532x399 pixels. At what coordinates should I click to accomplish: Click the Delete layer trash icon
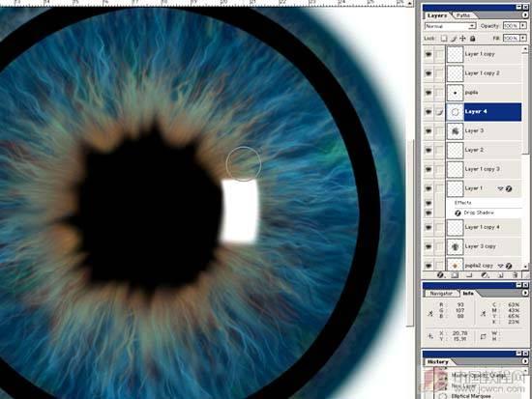pyautogui.click(x=515, y=275)
